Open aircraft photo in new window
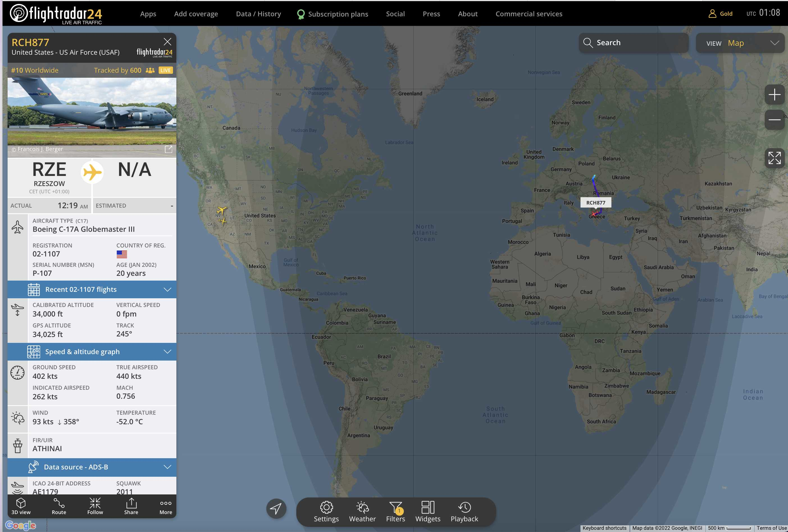The image size is (788, 532). [168, 149]
